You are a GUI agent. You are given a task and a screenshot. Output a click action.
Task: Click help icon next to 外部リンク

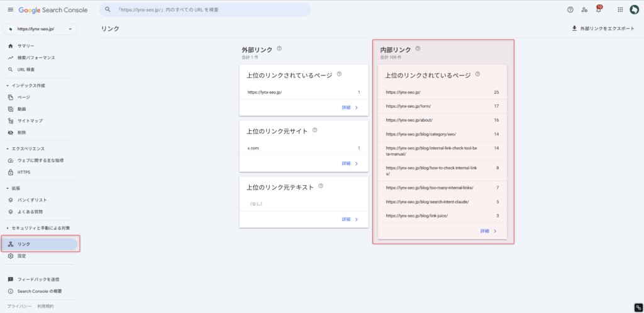279,48
